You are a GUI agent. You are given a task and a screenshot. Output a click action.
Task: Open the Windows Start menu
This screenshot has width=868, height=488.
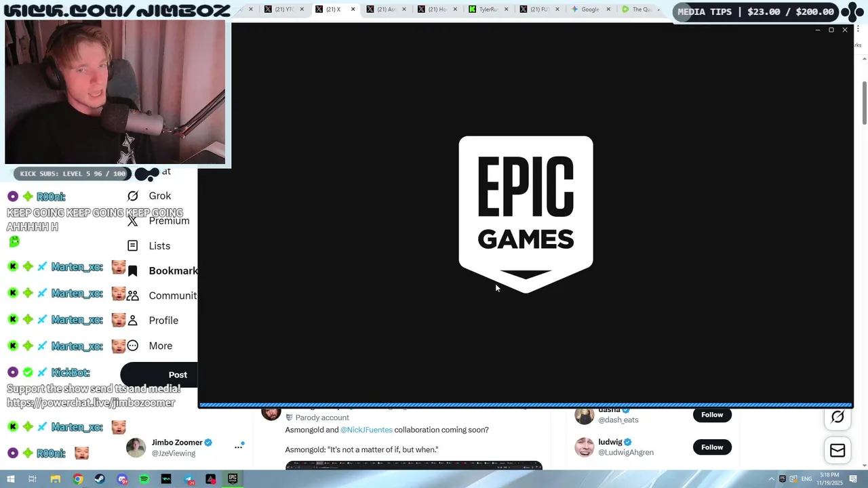pyautogui.click(x=10, y=479)
